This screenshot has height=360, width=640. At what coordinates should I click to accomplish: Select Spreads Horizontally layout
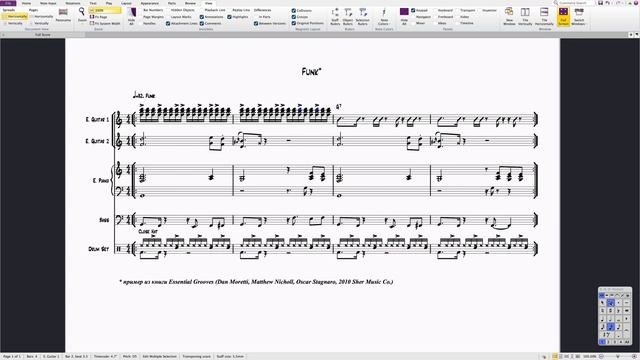click(15, 16)
